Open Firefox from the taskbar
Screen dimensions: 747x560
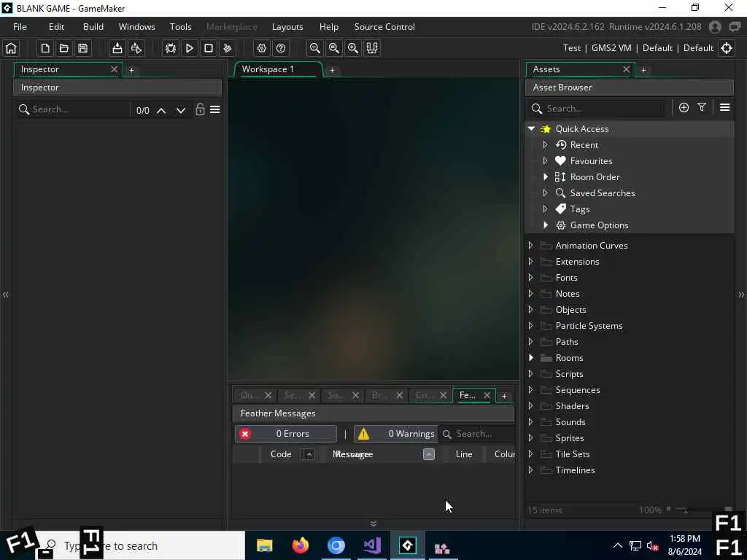300,545
